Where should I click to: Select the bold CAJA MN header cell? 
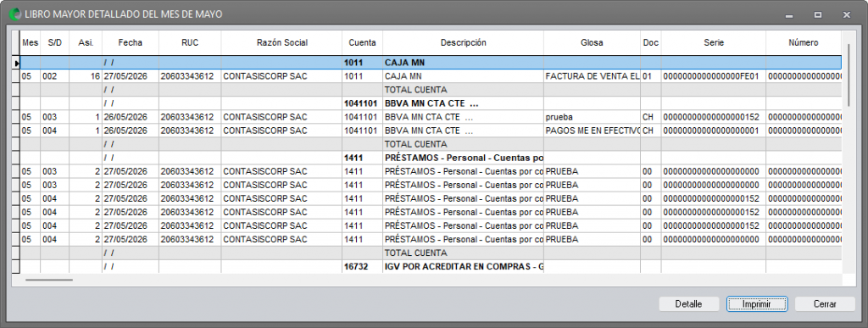click(x=463, y=63)
